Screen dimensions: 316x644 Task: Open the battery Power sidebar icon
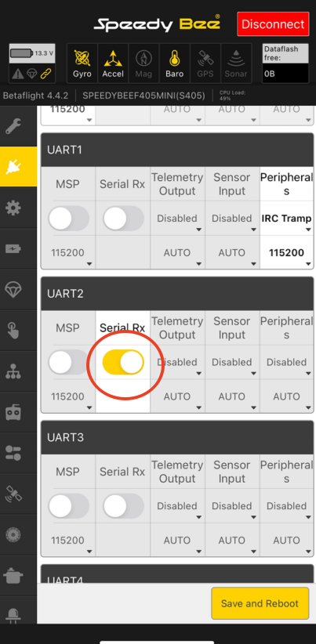point(13,248)
